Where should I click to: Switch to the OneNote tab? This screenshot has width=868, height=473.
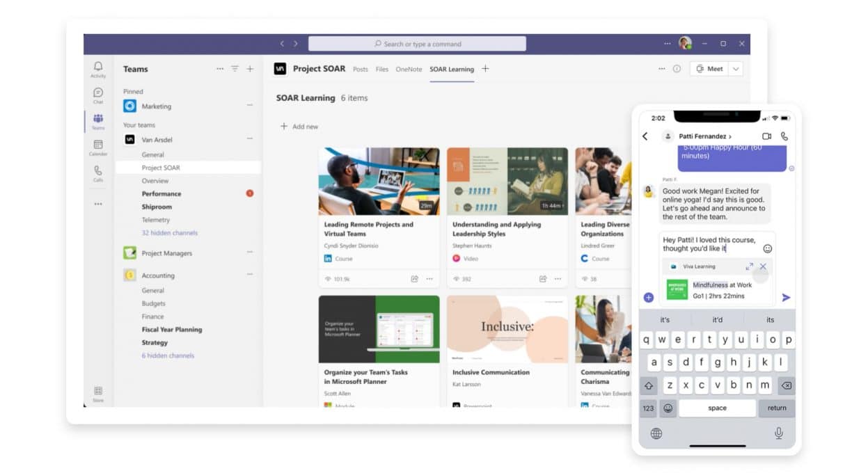click(x=409, y=70)
